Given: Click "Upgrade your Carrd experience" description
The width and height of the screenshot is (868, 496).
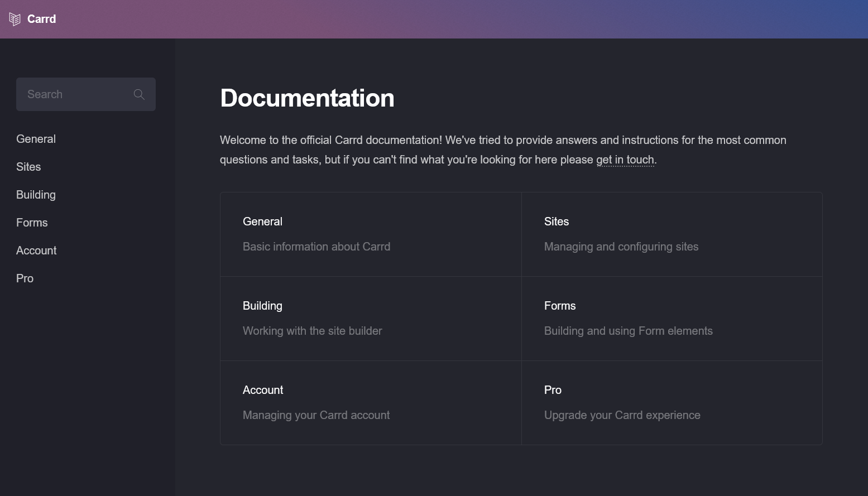Looking at the screenshot, I should pos(622,415).
